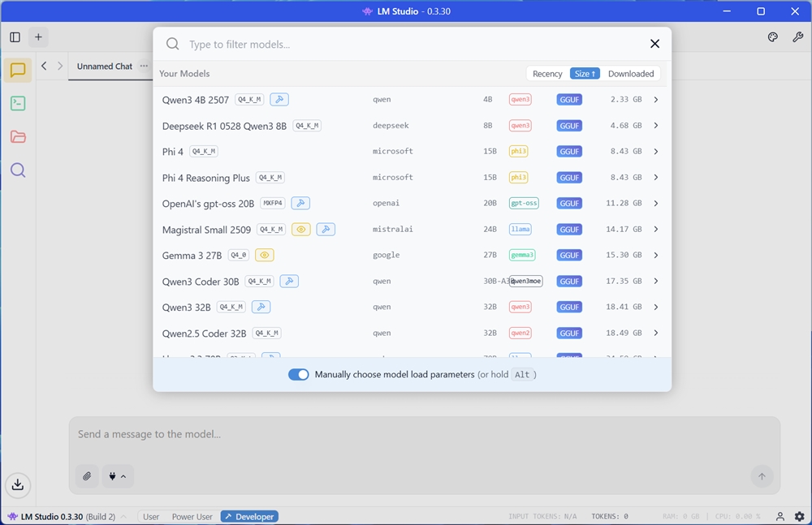Expand the Magistral Small 2509 chevron

point(655,229)
